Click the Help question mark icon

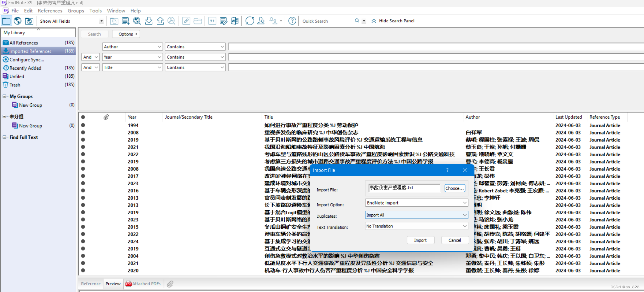[292, 21]
